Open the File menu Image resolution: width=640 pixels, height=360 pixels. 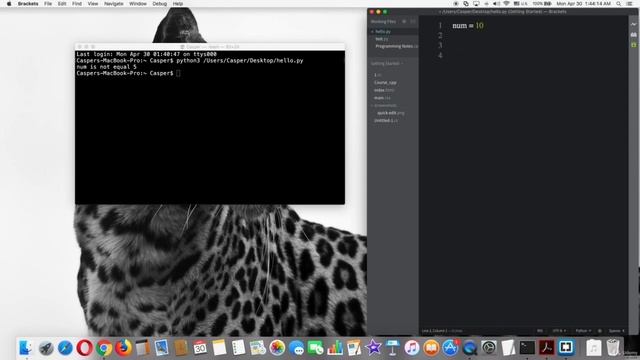click(48, 4)
